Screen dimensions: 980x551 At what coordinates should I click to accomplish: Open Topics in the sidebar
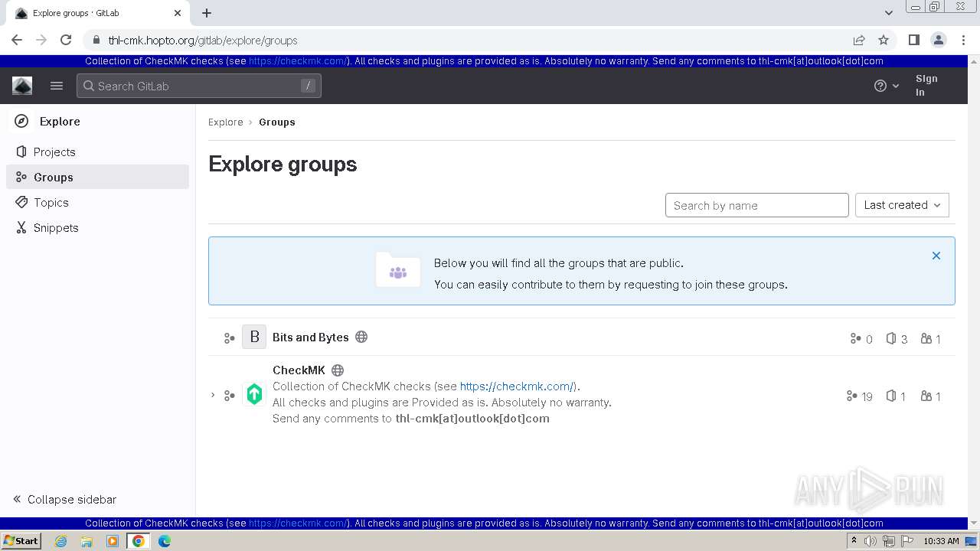(x=97, y=202)
